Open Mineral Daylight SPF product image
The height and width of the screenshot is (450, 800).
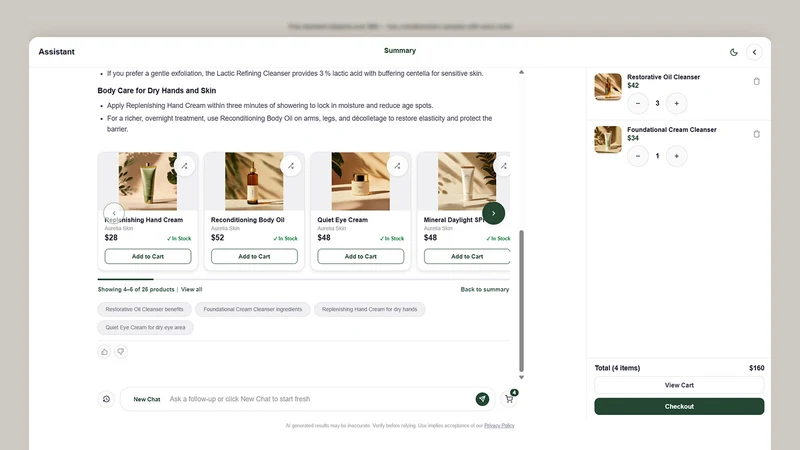(x=467, y=181)
